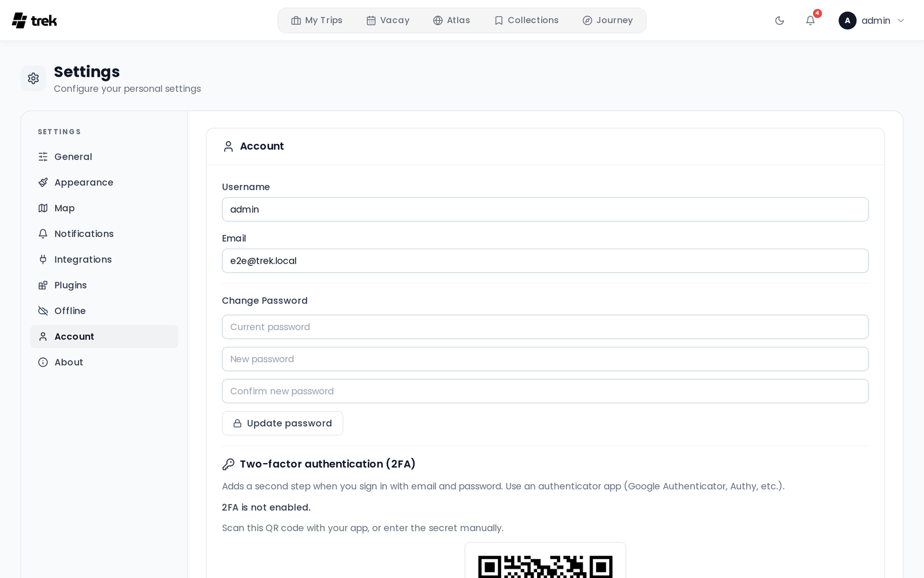The width and height of the screenshot is (924, 578).
Task: Click the admin avatar circle
Action: [847, 20]
